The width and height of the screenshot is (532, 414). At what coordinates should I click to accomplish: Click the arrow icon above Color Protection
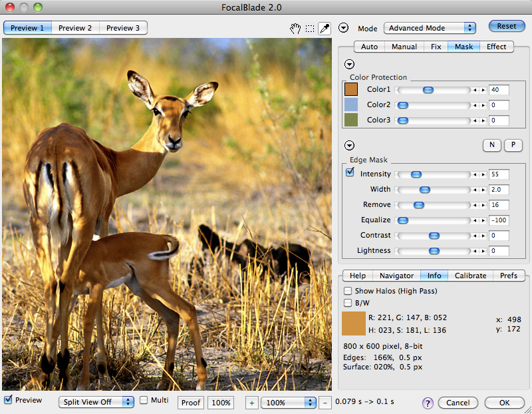click(349, 64)
